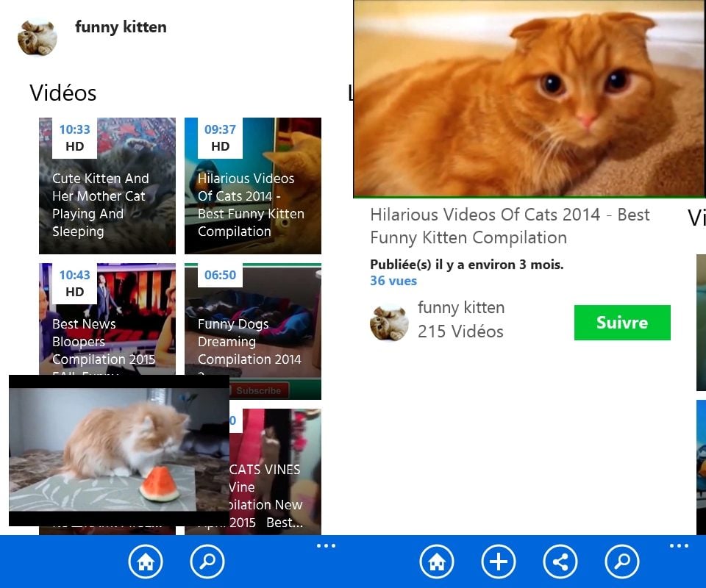
Task: Open Funny Dogs Dreaming Compilation 2014 video
Action: pos(253,331)
